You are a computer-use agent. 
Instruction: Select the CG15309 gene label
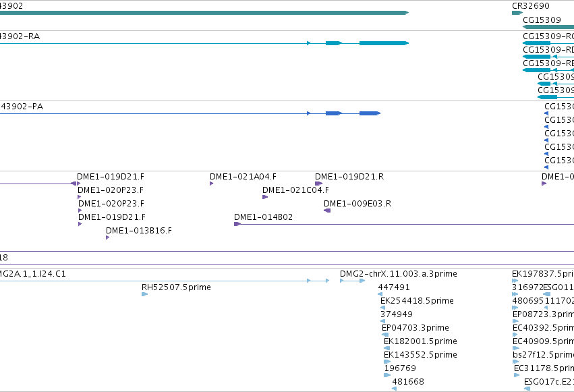tap(542, 20)
